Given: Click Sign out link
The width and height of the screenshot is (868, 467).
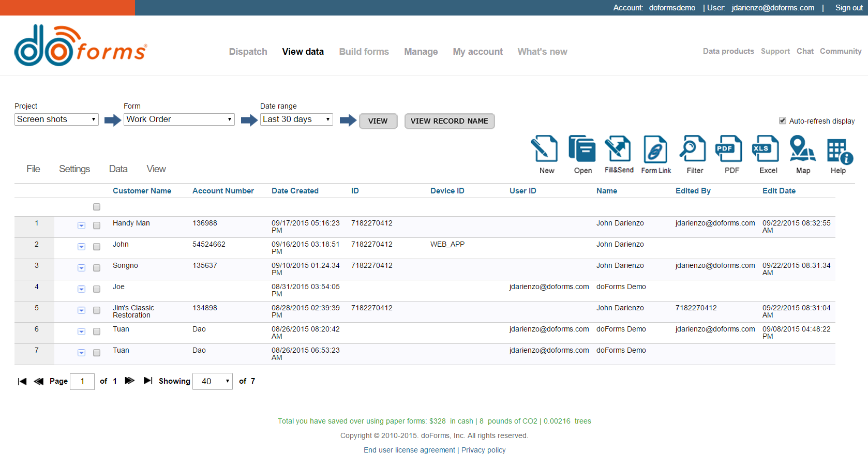Looking at the screenshot, I should pos(849,8).
